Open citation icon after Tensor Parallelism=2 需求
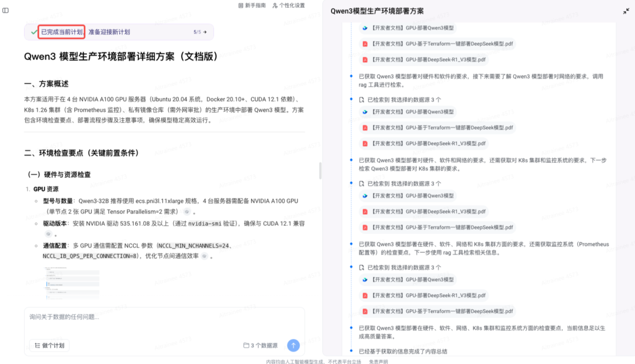Viewport: 635px width, 364px height. pyautogui.click(x=187, y=212)
